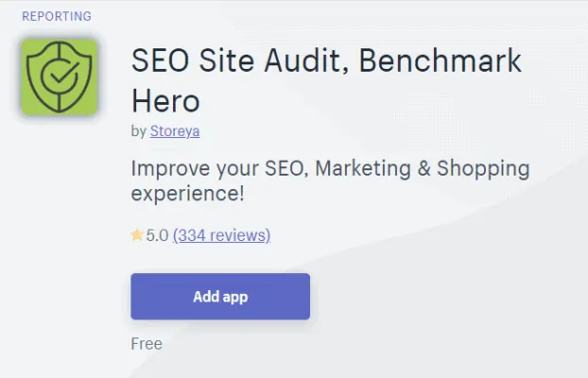Click the word SEO at the title start
588x378 pixels.
point(163,63)
